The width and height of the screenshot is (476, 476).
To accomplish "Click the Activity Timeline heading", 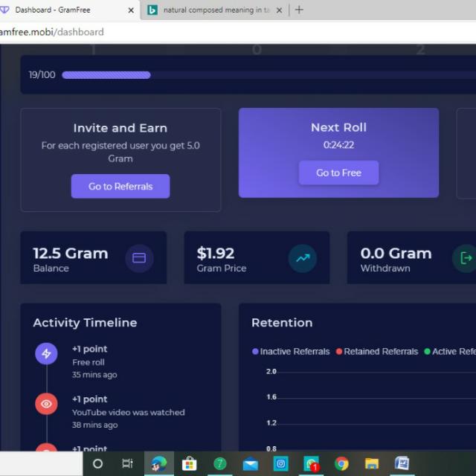I will pyautogui.click(x=85, y=323).
